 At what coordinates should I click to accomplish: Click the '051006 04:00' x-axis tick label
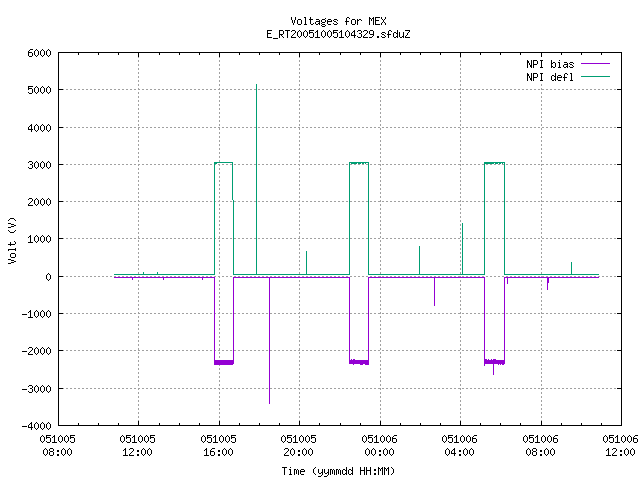459,446
